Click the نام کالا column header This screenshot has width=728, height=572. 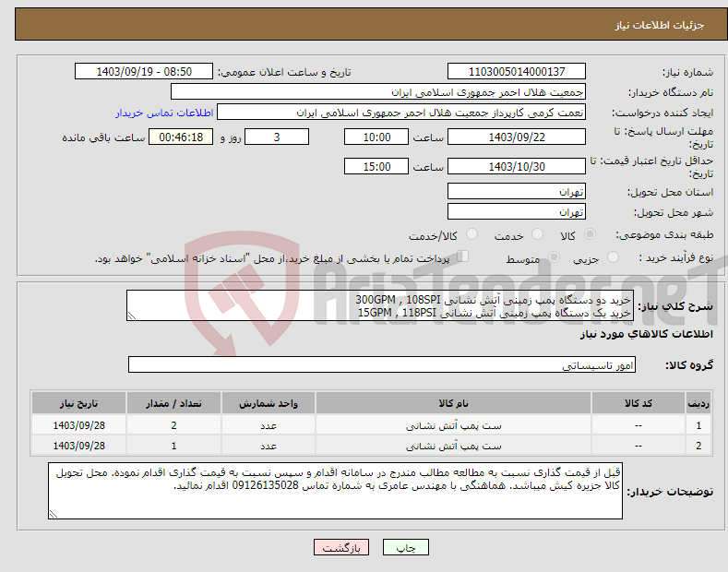453,403
